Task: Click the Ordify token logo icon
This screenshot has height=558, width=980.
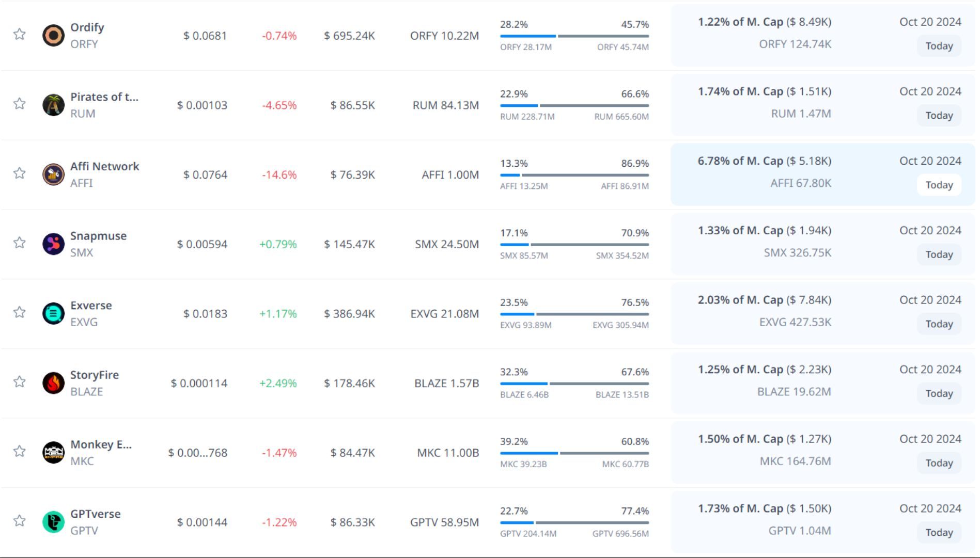Action: coord(53,36)
